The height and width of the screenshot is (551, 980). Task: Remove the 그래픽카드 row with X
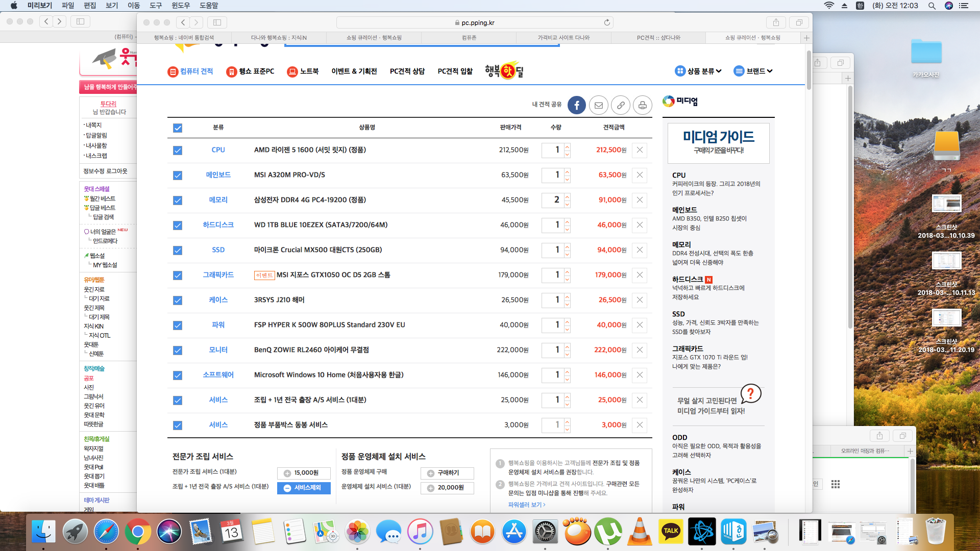(640, 275)
